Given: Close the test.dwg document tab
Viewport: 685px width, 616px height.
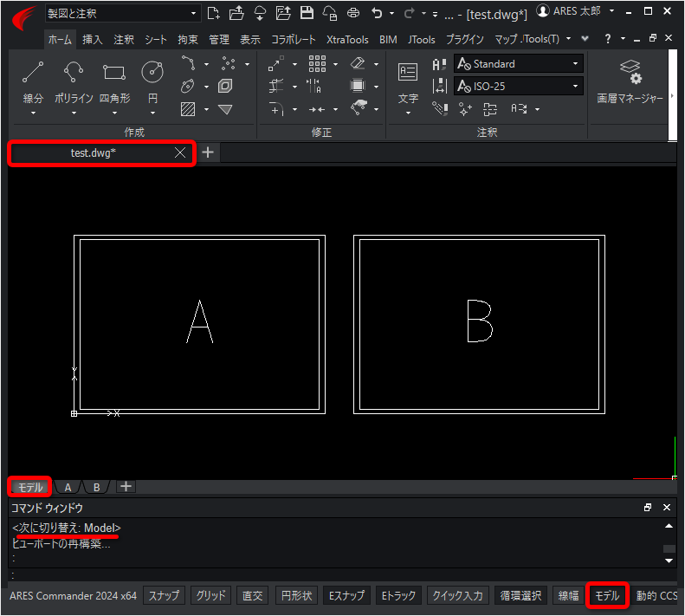Looking at the screenshot, I should click(180, 152).
